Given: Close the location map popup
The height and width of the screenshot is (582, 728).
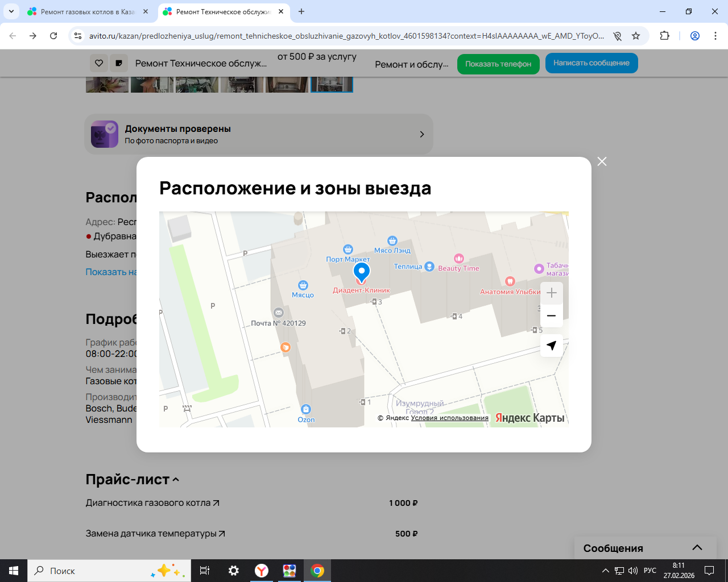Looking at the screenshot, I should [x=602, y=161].
